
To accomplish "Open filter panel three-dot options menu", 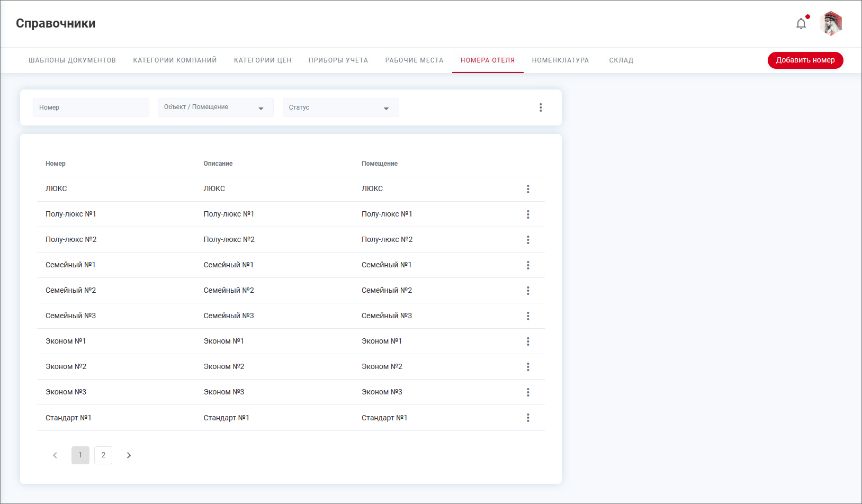I will click(x=541, y=107).
